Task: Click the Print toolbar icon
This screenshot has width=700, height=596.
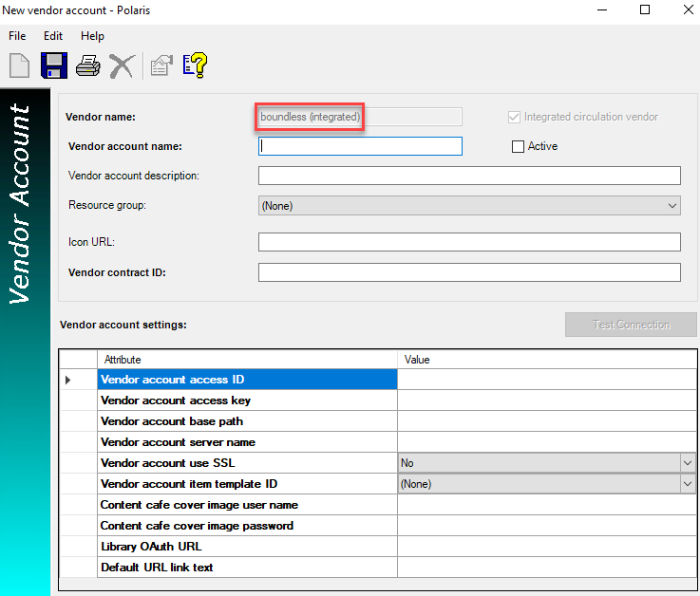Action: [x=88, y=65]
